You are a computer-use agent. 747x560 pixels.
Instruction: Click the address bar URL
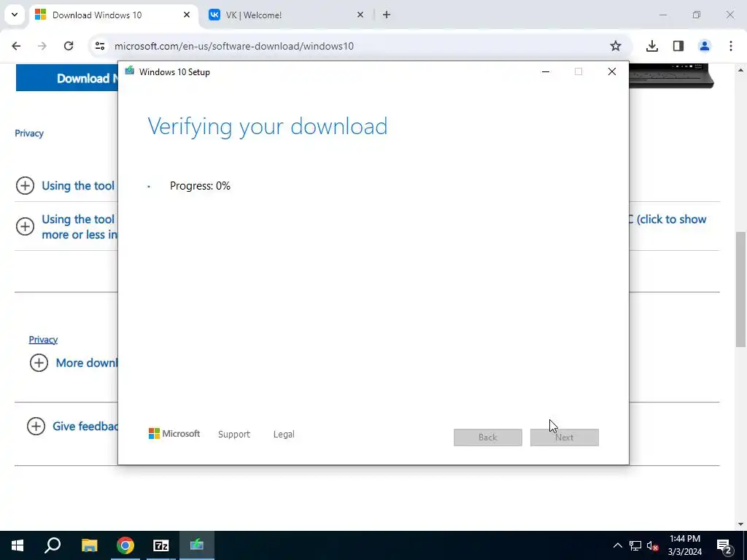coord(234,46)
